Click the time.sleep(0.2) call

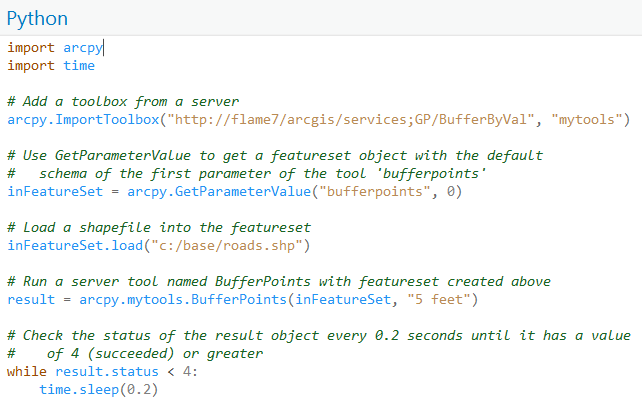tap(99, 389)
